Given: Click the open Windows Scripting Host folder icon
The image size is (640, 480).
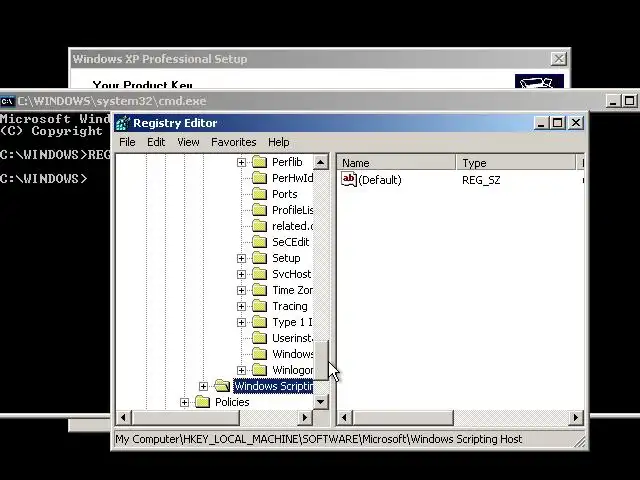Looking at the screenshot, I should tap(222, 386).
